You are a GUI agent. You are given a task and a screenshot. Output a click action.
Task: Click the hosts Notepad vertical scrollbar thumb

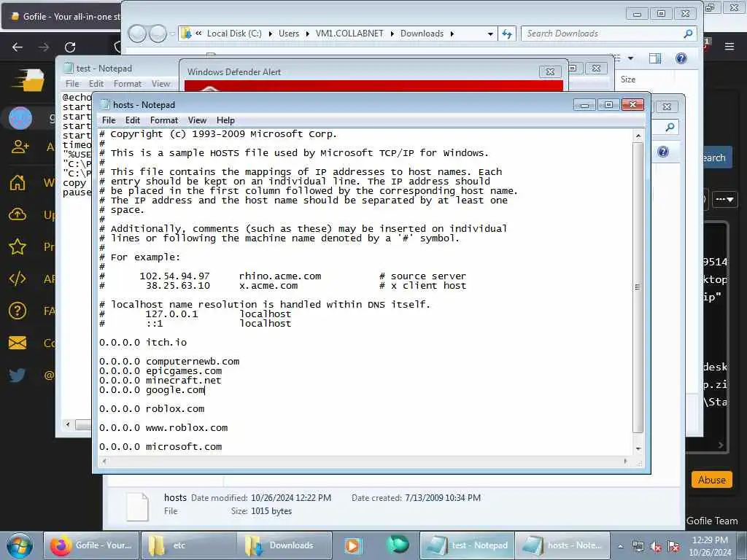click(x=638, y=287)
